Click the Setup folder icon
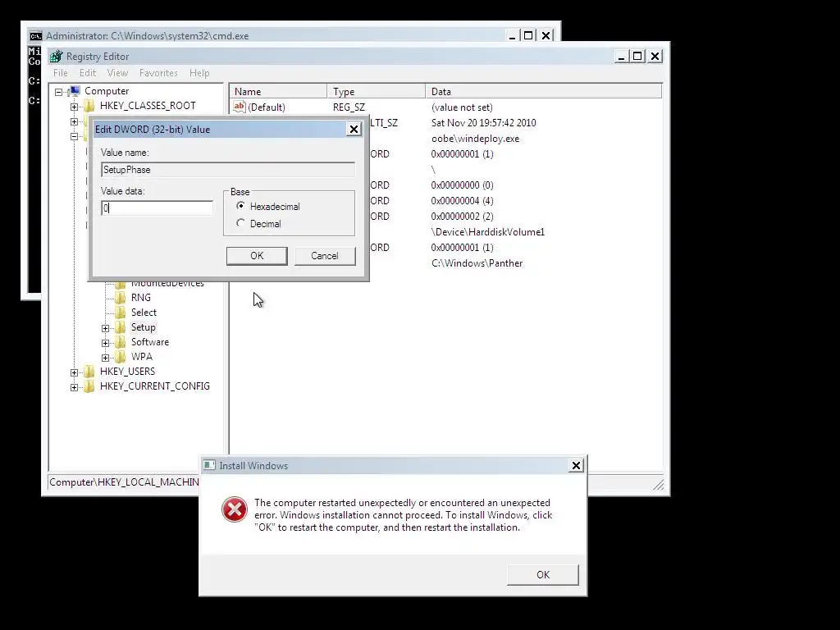 [x=121, y=327]
